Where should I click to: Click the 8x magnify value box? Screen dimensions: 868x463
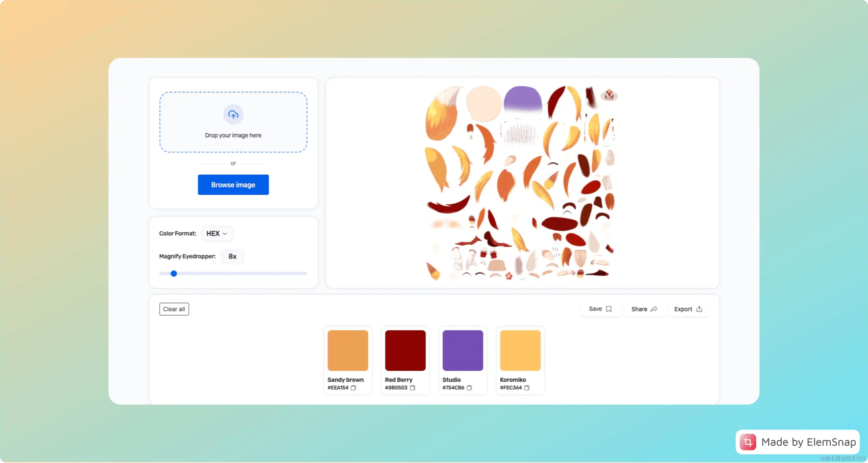tap(232, 256)
